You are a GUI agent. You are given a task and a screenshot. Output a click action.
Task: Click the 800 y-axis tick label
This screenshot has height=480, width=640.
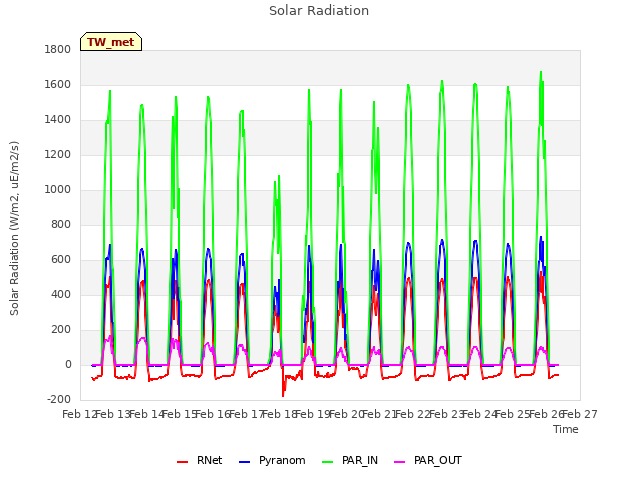61,224
